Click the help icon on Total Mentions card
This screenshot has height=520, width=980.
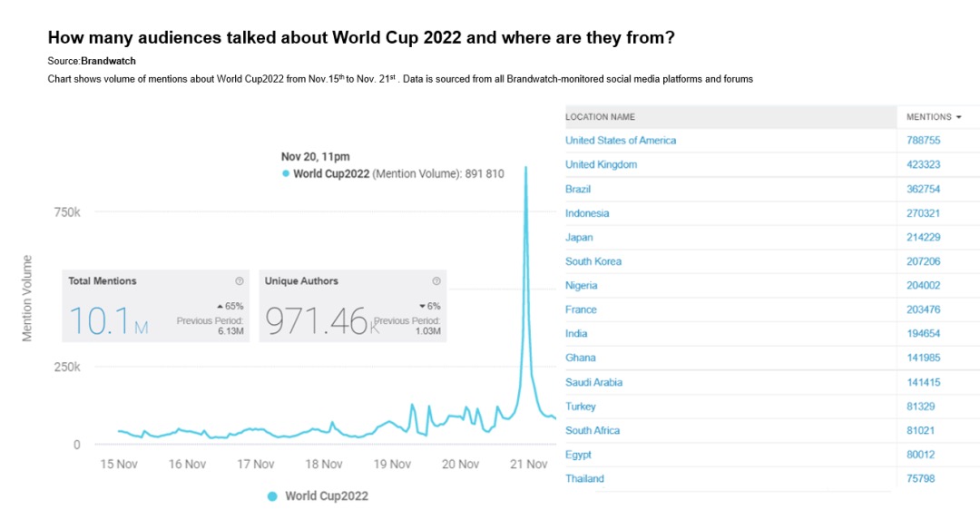(240, 281)
